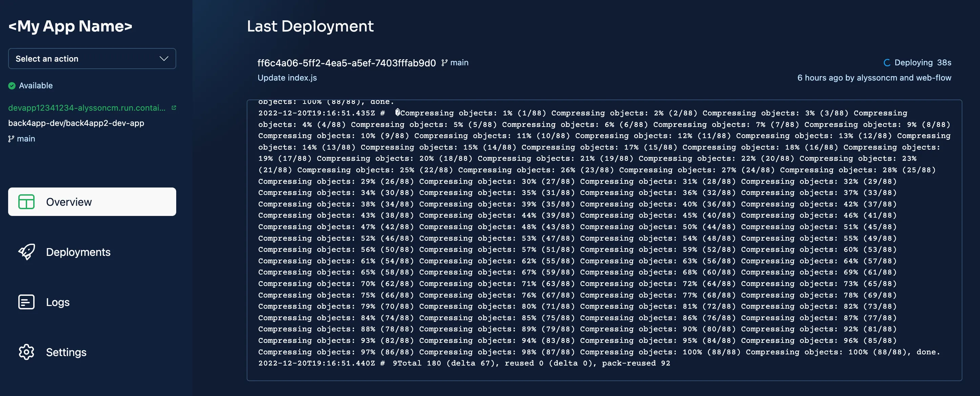The height and width of the screenshot is (396, 980).
Task: Click the deployment ID ff6c4a06-5ff2-4ea5-a5ef-7403fffab9d0
Action: (x=347, y=63)
